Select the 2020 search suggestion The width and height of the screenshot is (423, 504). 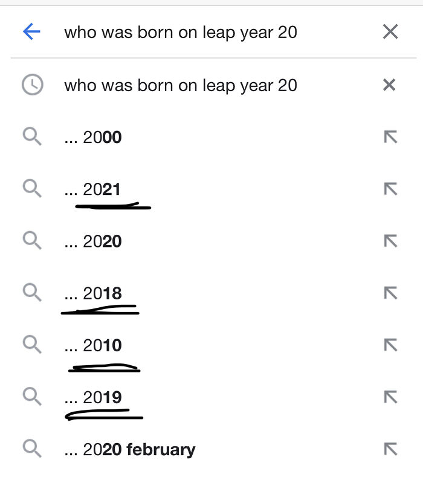click(x=94, y=241)
